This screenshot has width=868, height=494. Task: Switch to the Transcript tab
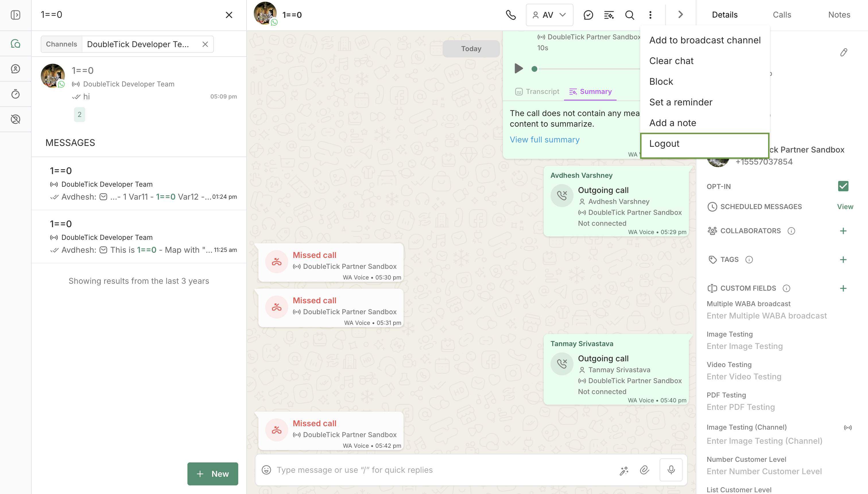(x=537, y=92)
